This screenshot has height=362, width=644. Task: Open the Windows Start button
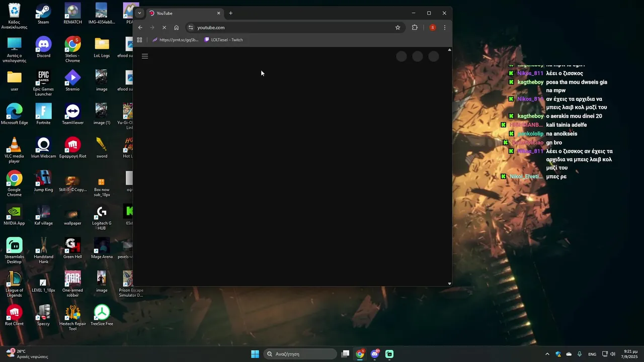pos(255,354)
